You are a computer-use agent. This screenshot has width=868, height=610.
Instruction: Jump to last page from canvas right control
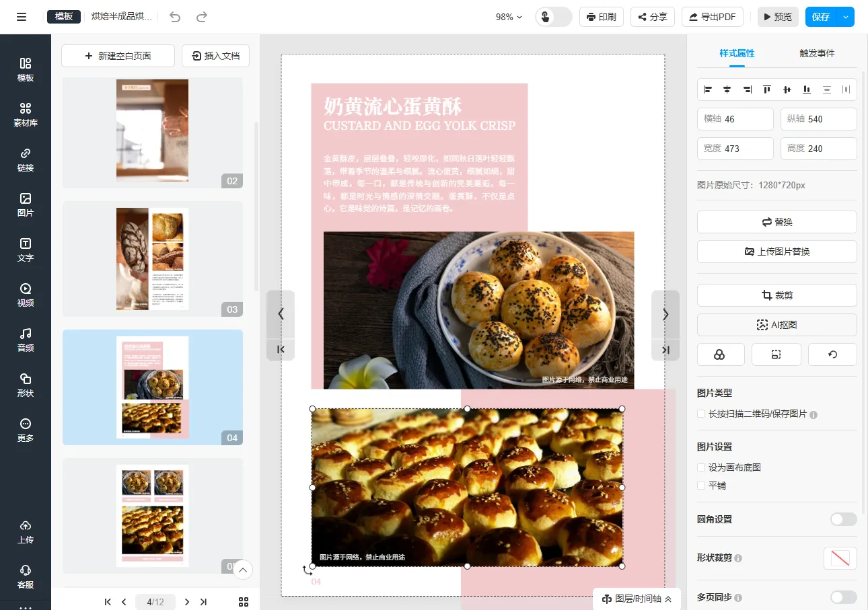[x=665, y=349]
